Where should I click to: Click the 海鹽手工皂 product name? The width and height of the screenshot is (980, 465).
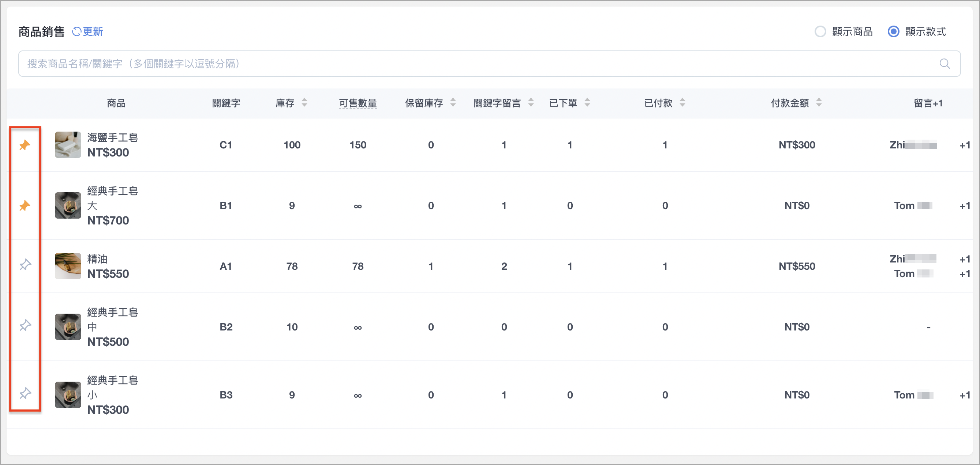point(112,137)
